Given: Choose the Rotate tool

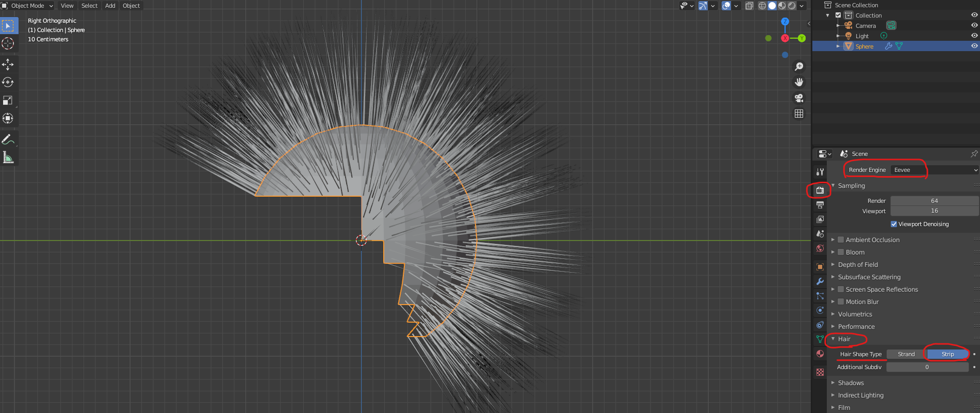Looking at the screenshot, I should coord(8,82).
